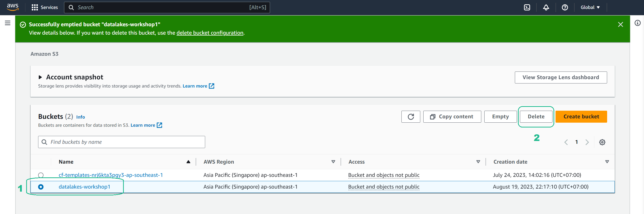Click the Delete bucket button
Image resolution: width=644 pixels, height=214 pixels.
click(x=536, y=117)
